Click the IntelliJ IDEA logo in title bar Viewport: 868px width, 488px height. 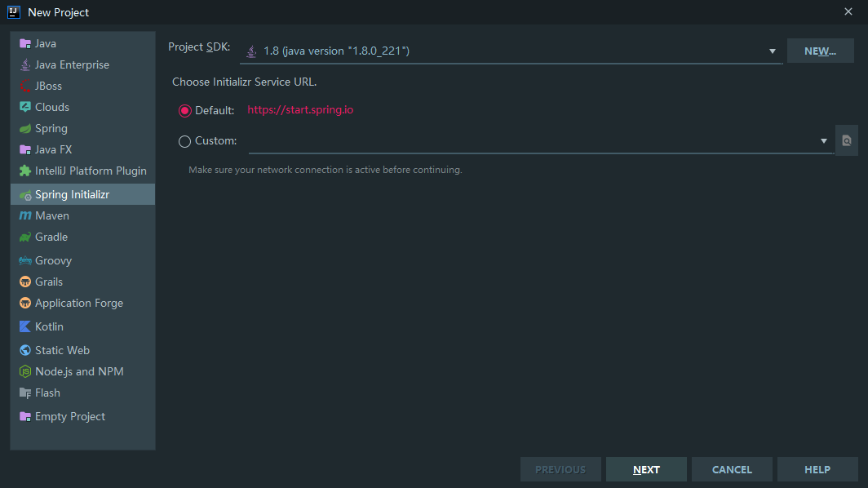14,12
